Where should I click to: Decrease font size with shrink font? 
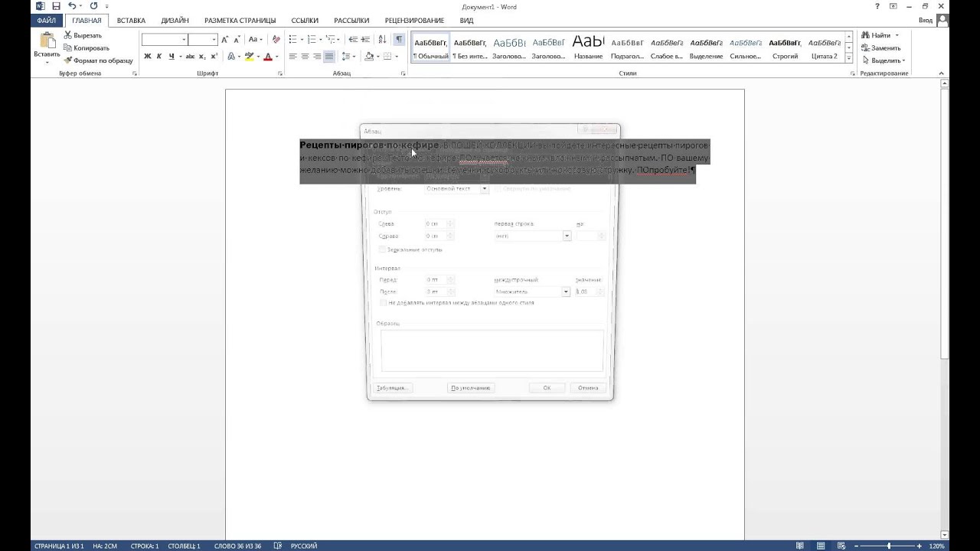(x=237, y=39)
